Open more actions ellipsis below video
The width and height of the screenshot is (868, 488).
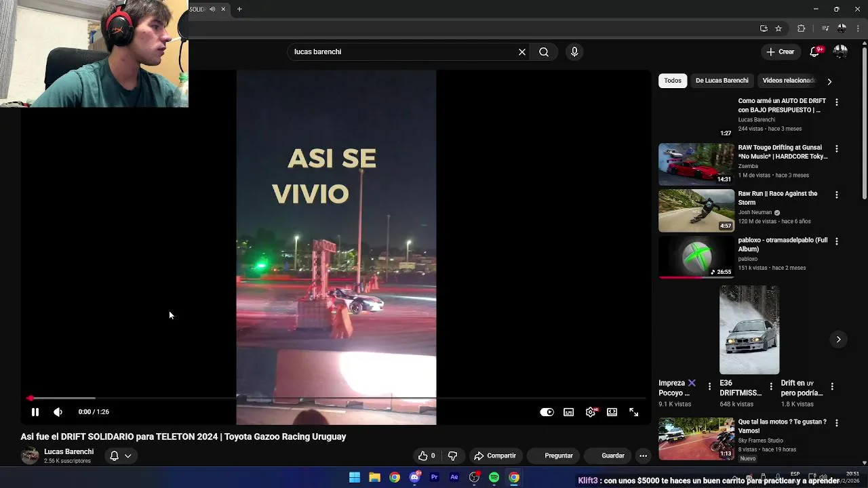643,456
